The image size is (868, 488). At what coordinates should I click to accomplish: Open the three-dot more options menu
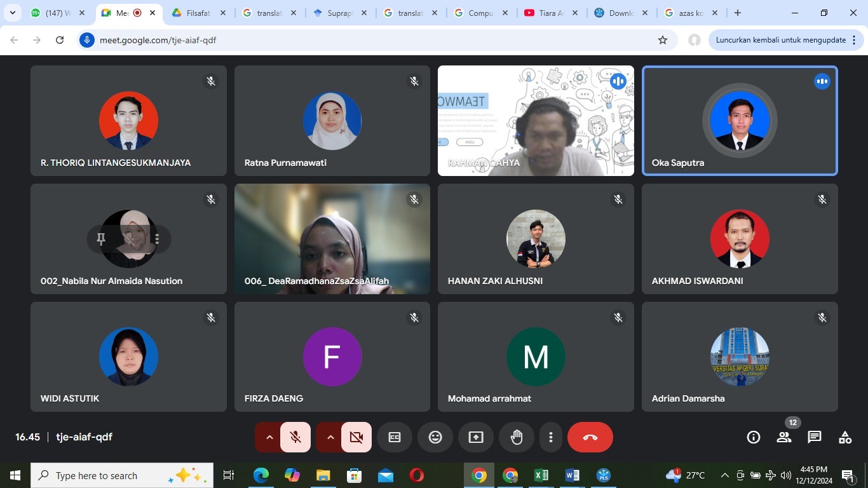pyautogui.click(x=551, y=437)
